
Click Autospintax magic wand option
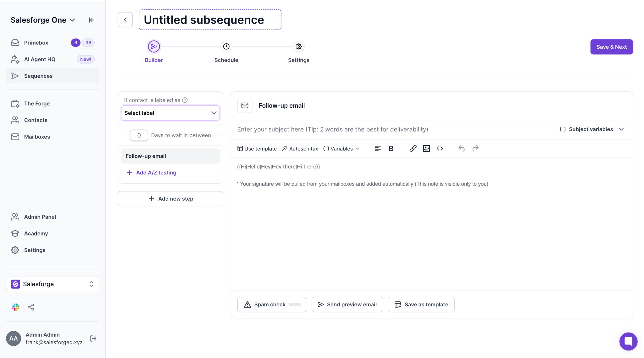click(300, 149)
